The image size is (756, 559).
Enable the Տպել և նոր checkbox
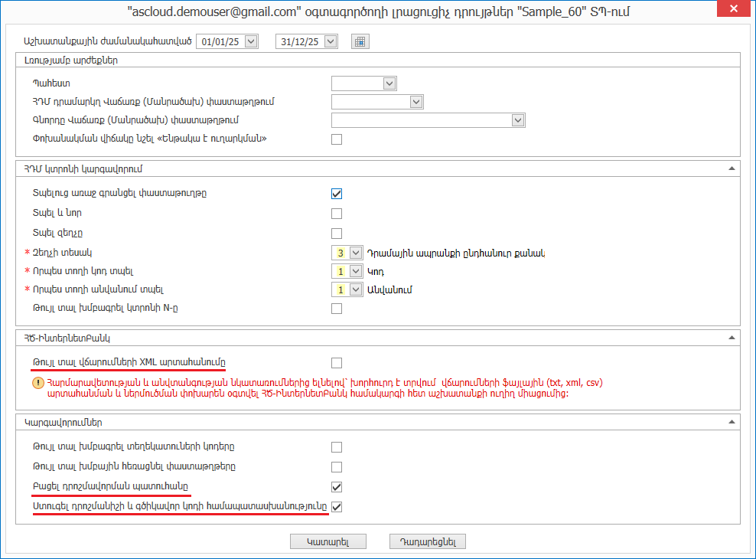tap(337, 214)
